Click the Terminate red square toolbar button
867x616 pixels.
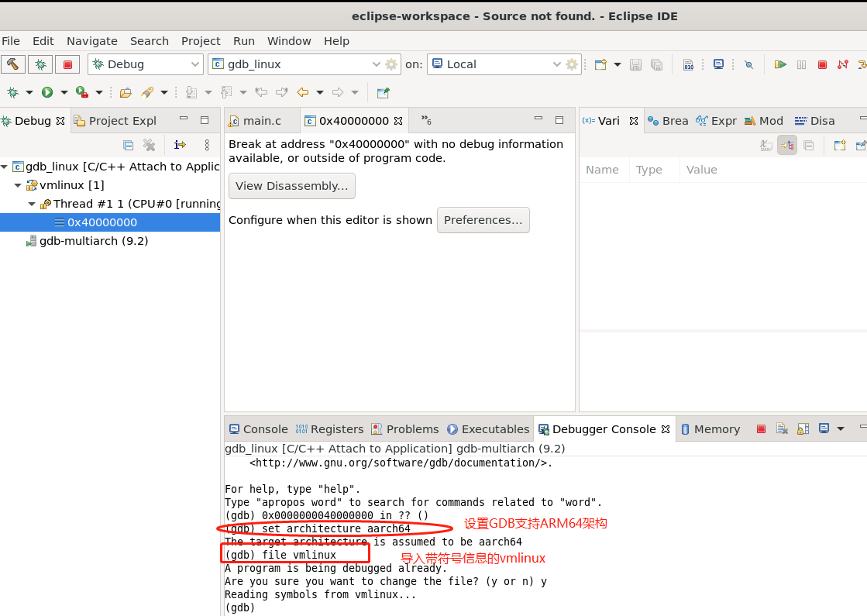click(822, 64)
